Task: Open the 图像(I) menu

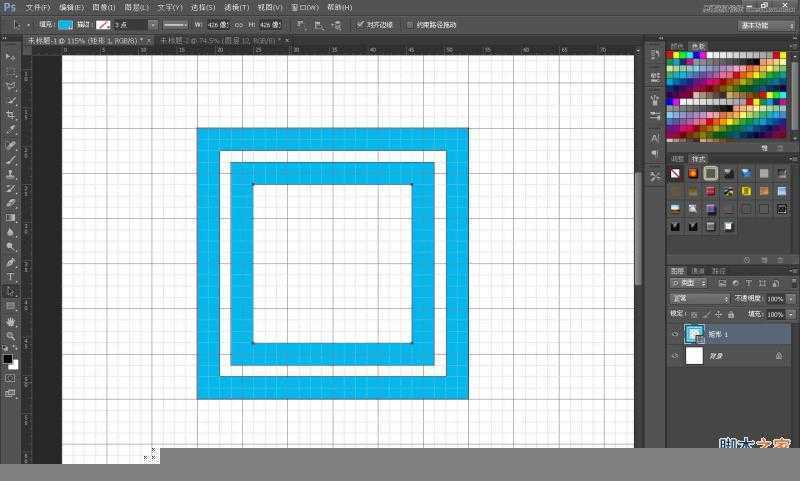Action: tap(104, 8)
